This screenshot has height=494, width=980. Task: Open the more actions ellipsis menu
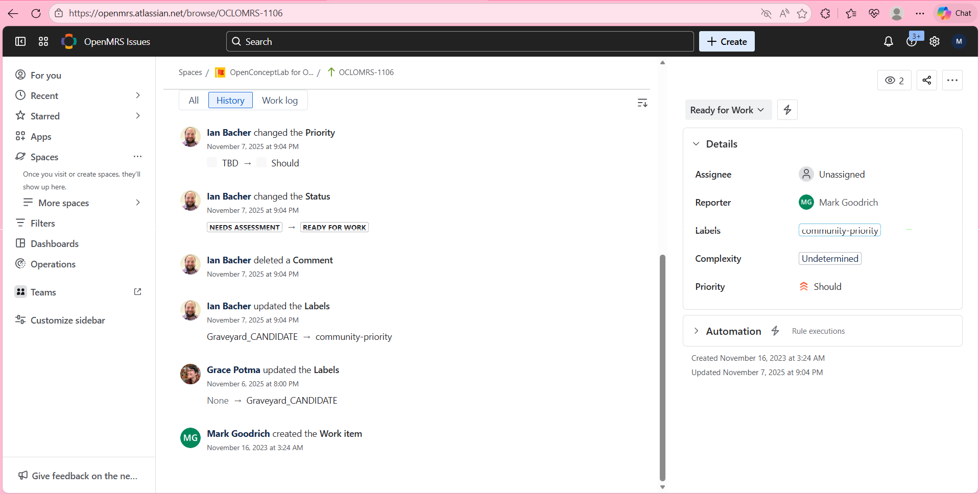[952, 80]
